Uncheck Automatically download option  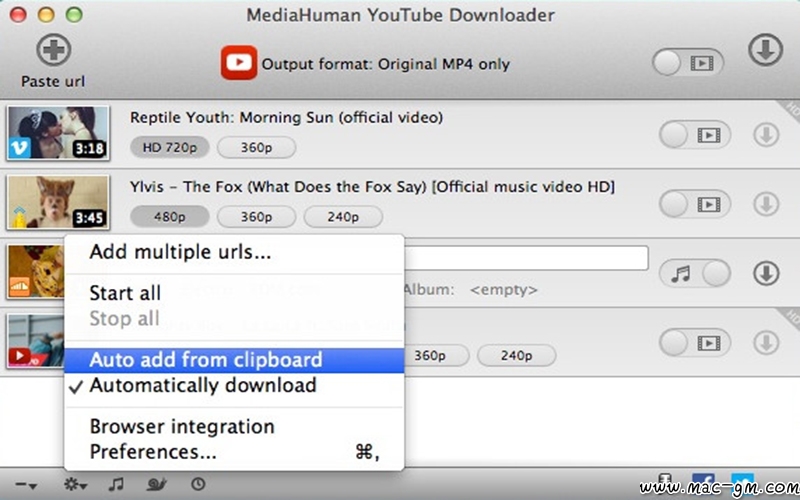point(234,386)
